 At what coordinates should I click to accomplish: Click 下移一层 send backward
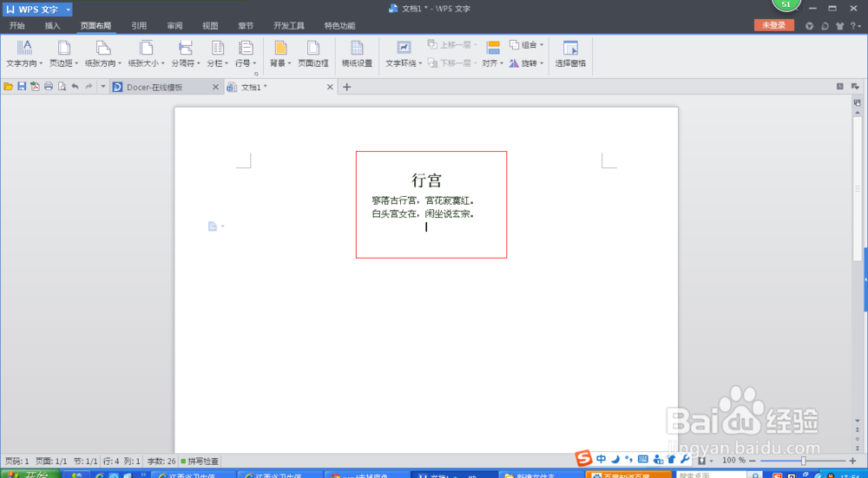coord(451,63)
